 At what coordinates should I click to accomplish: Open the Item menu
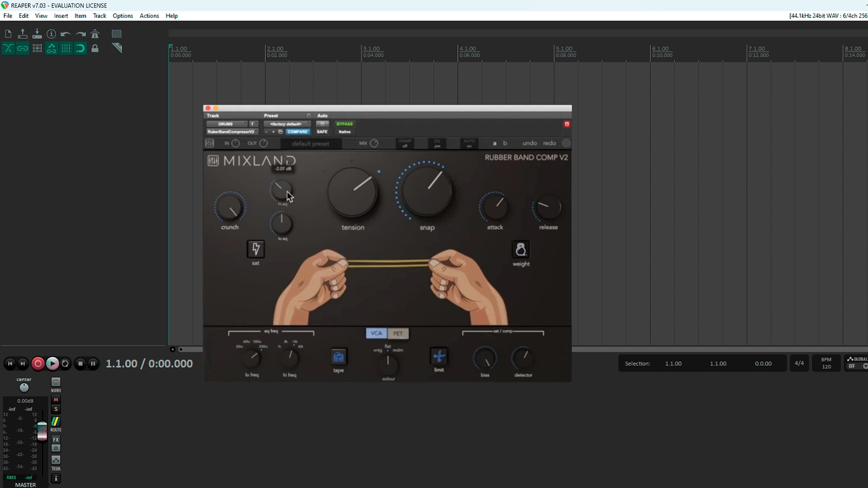click(81, 16)
